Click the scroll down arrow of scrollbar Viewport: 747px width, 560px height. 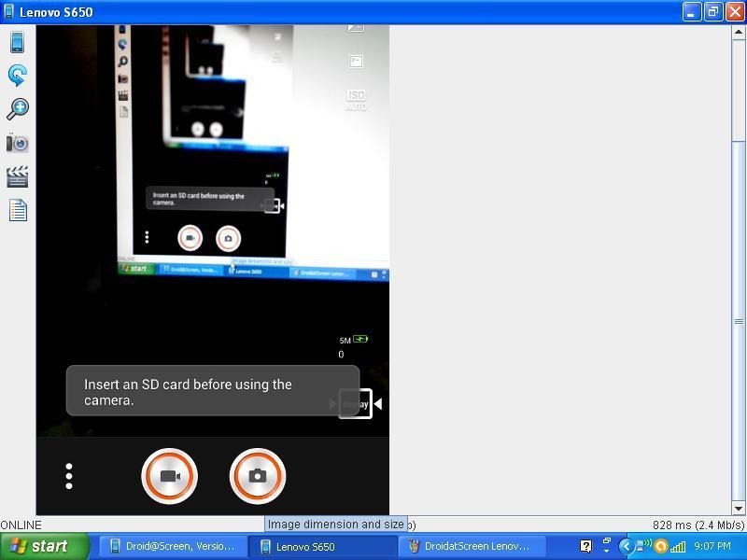[x=739, y=508]
